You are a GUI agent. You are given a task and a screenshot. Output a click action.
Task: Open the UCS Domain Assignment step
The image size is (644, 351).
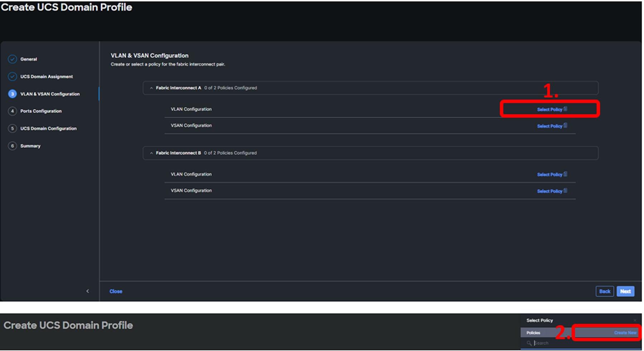tap(47, 77)
